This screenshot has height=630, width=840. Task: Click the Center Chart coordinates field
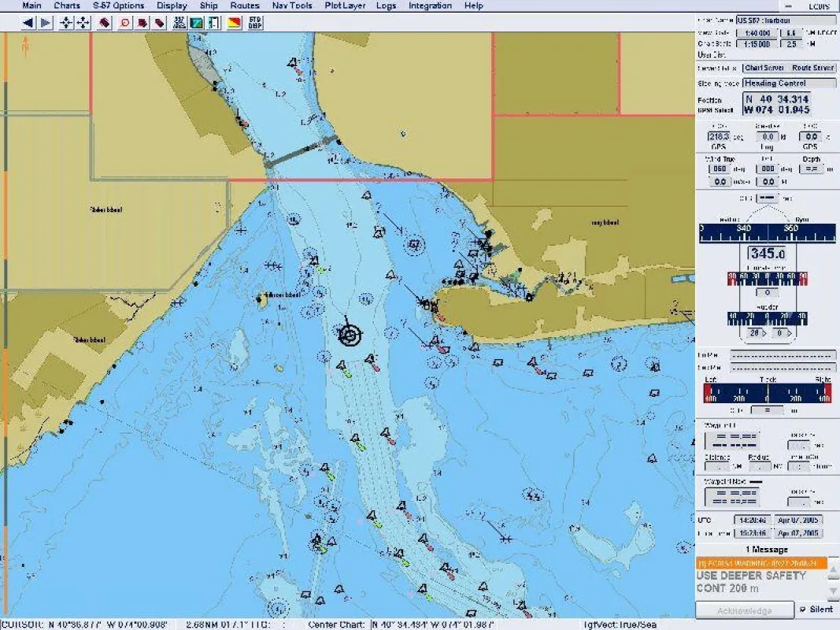pos(434,624)
